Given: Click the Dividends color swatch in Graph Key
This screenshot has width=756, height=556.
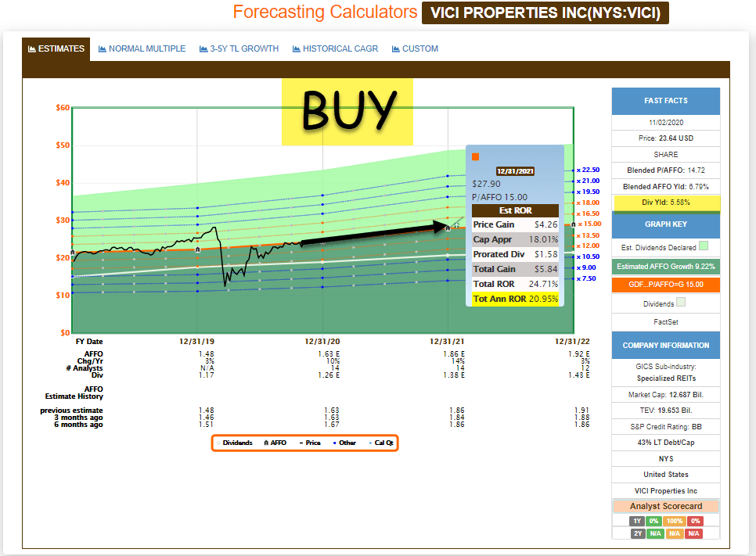Looking at the screenshot, I should pos(681,302).
